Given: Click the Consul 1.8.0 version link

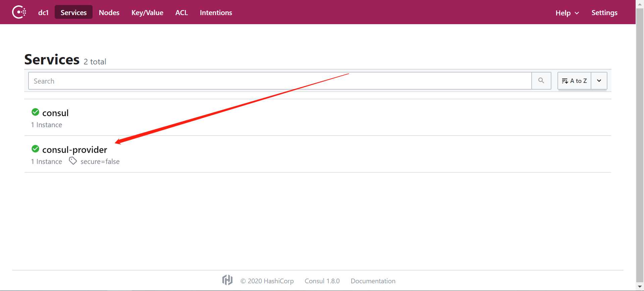Looking at the screenshot, I should [x=322, y=281].
